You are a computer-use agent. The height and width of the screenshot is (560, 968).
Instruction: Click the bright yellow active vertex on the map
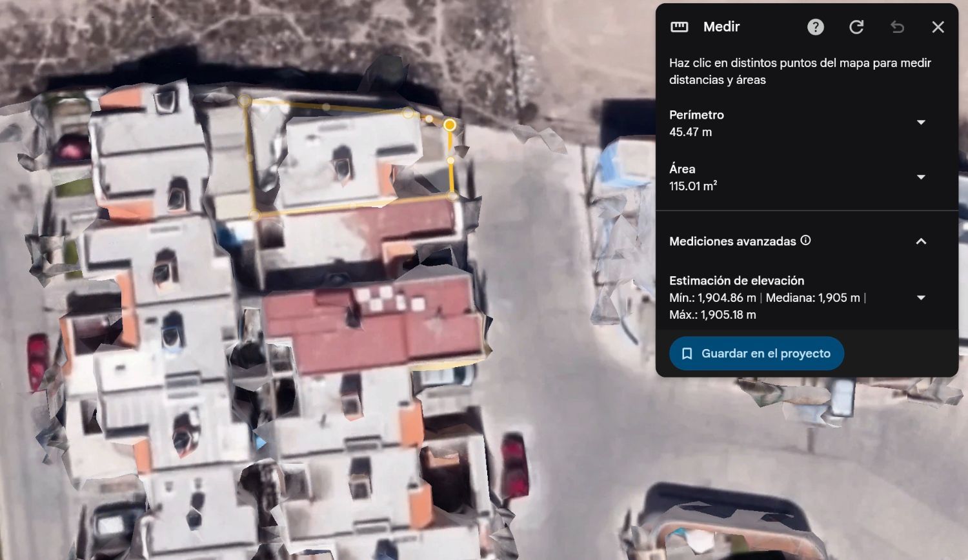[x=450, y=125]
